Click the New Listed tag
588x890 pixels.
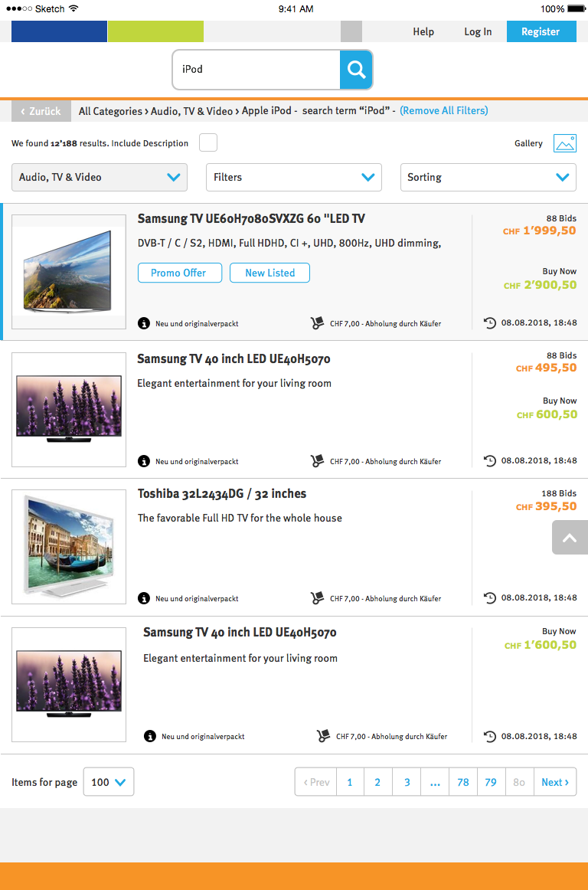[269, 273]
